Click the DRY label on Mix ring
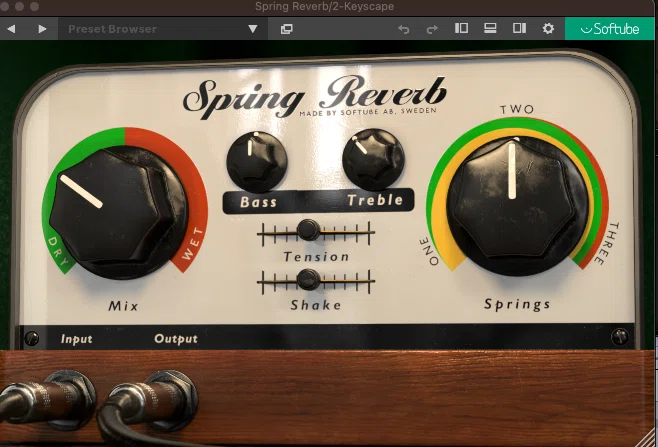Screen dimensions: 658x447 pos(58,251)
